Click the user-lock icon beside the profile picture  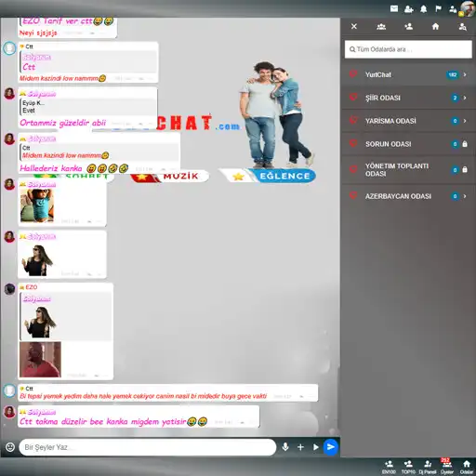click(453, 9)
